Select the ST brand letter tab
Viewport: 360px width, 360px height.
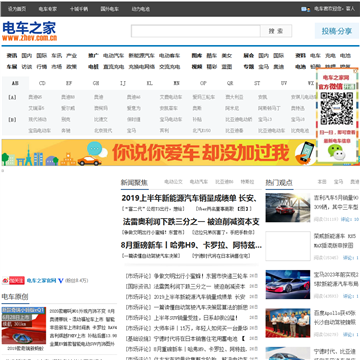[x=257, y=83]
